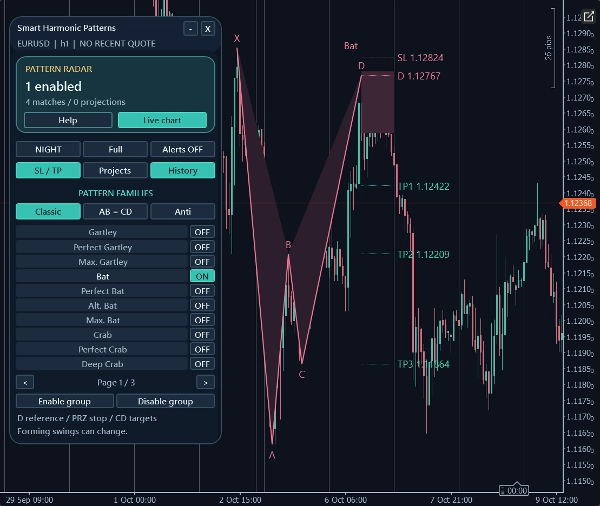
Task: Turn on the Max. Gartley pattern
Action: tap(202, 262)
